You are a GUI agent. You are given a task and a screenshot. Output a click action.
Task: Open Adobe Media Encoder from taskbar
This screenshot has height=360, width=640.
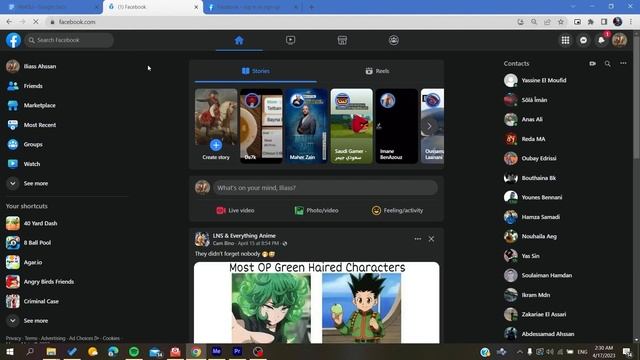tap(216, 351)
